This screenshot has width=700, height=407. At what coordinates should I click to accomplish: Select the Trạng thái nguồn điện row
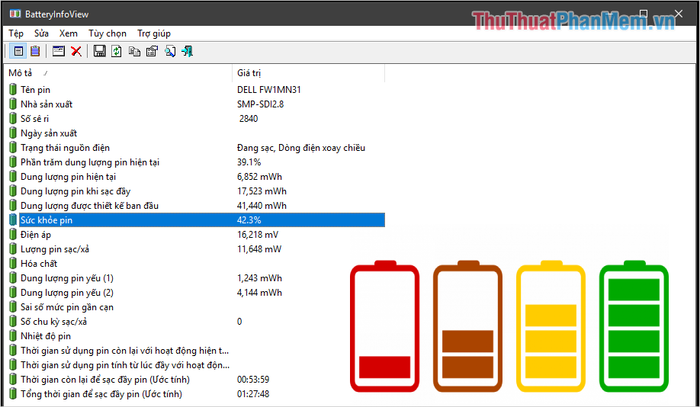[196, 147]
